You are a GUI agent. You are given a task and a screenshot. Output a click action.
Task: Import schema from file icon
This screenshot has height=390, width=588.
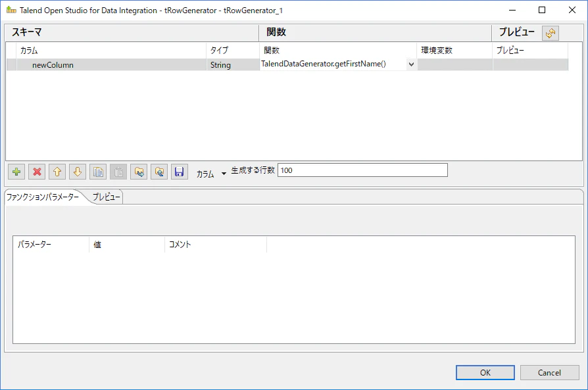click(139, 172)
